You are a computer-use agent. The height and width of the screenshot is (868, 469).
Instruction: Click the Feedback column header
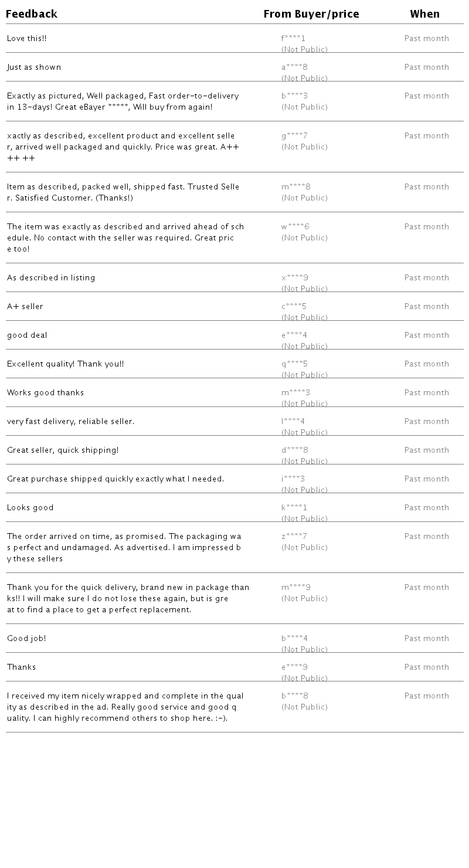pos(32,14)
